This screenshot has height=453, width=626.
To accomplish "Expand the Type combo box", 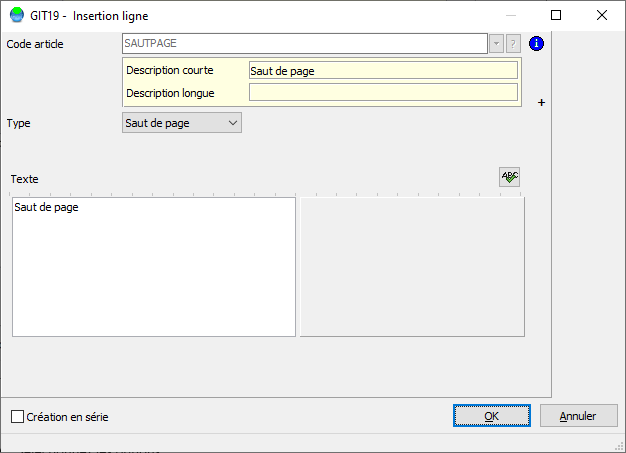I will tap(182, 123).
